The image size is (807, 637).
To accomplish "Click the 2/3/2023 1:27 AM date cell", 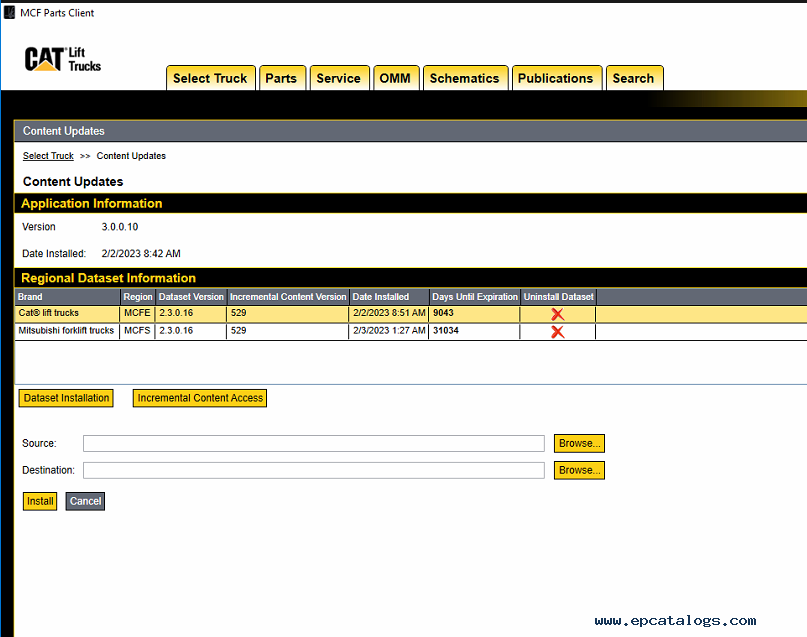I will (x=389, y=331).
